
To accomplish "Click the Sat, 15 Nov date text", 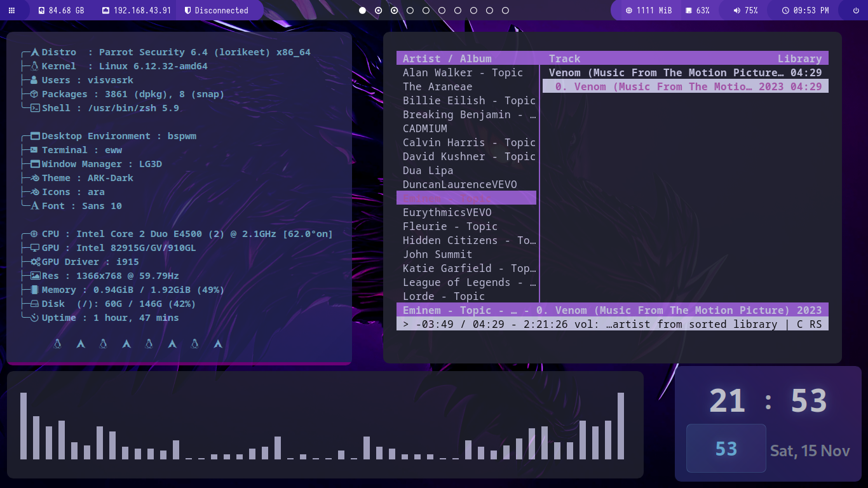I will pos(810,451).
